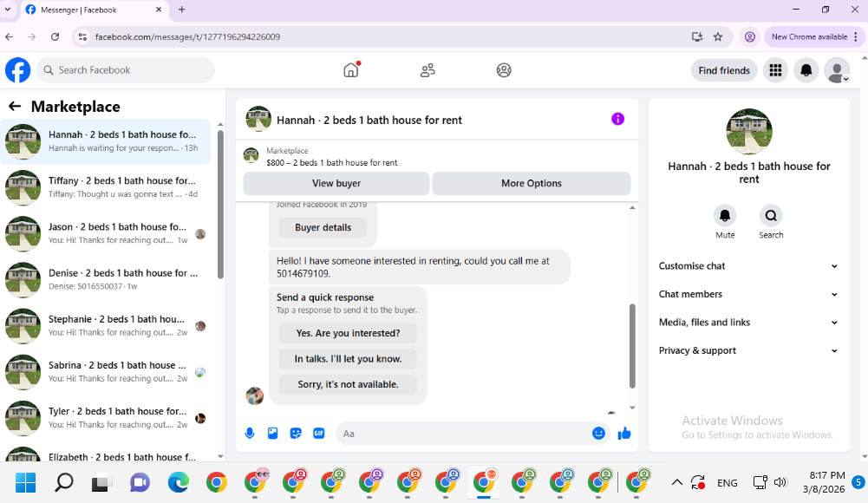Screen dimensions: 868x503
Task: Open the account profile avatar menu
Action: coord(837,70)
